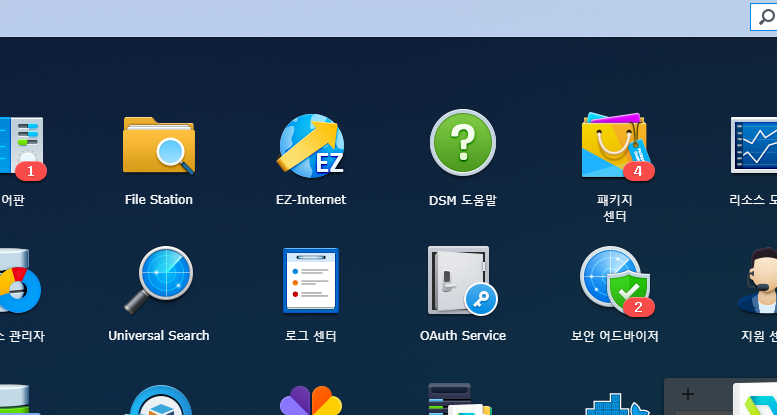777x415 pixels.
Task: Launch Synology Photos colorful petal icon
Action: pyautogui.click(x=311, y=402)
